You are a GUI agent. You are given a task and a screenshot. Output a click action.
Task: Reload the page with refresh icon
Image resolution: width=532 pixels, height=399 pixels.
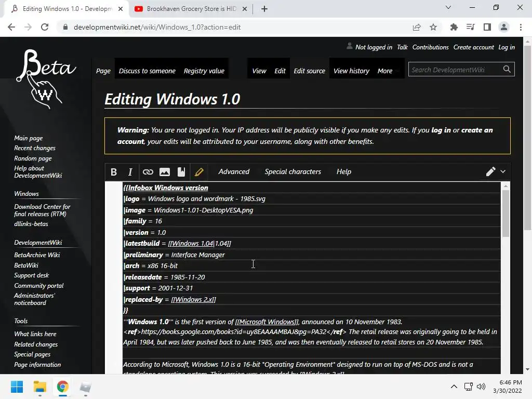pyautogui.click(x=45, y=27)
